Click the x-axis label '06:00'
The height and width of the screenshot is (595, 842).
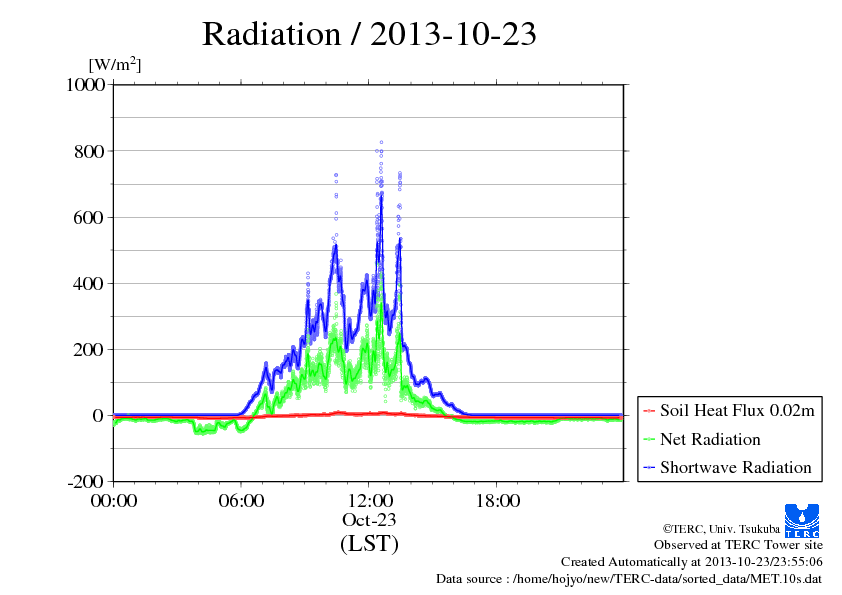click(241, 500)
